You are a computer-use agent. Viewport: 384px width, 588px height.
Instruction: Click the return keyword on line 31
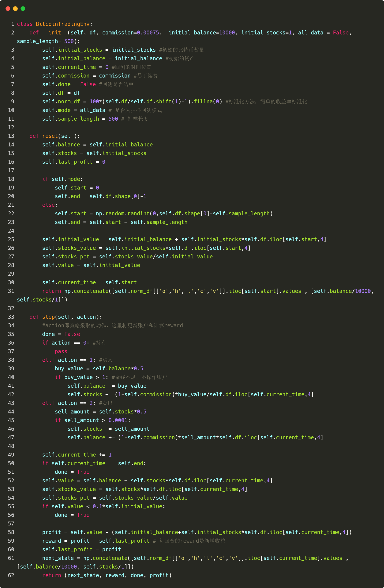(x=51, y=291)
